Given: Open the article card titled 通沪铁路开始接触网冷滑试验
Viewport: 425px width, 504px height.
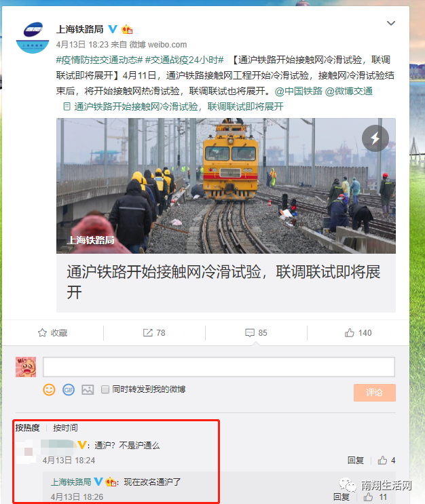Looking at the screenshot, I should pyautogui.click(x=226, y=215).
